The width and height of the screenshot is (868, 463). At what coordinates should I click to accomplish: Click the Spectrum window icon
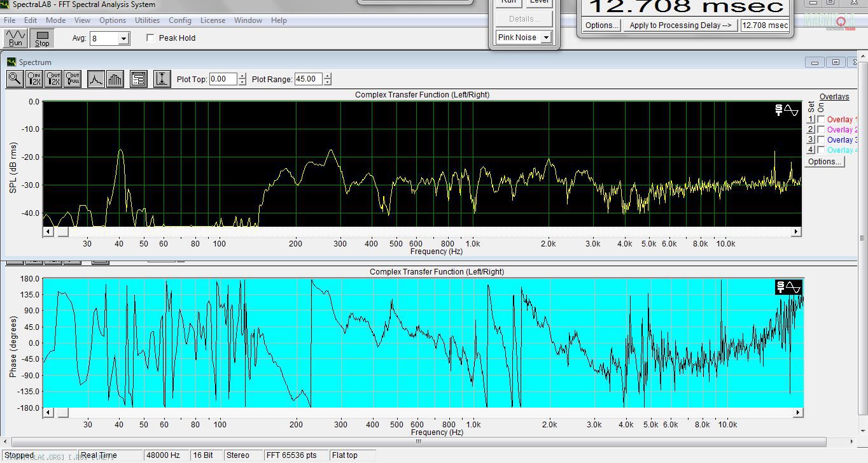pos(11,62)
